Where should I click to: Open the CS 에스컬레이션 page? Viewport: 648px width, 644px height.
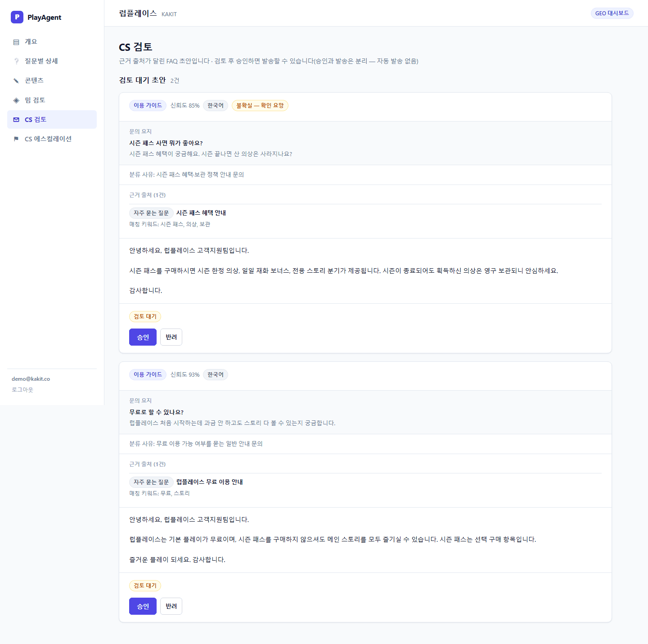point(52,139)
